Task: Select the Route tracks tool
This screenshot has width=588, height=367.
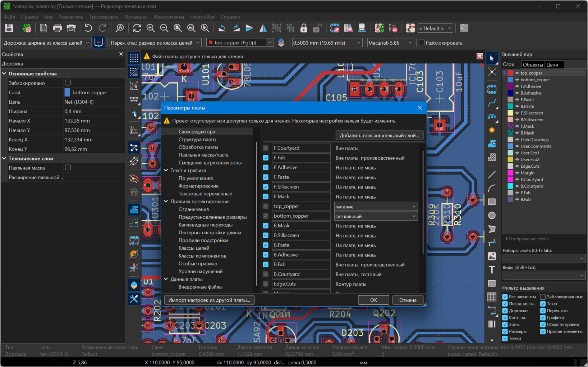Action: coord(492,104)
